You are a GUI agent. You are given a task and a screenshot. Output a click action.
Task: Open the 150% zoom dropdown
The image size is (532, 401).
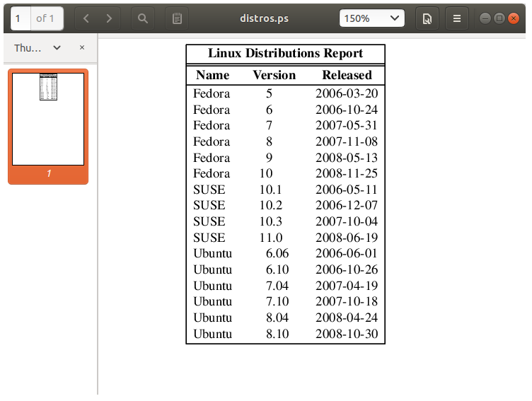(372, 18)
